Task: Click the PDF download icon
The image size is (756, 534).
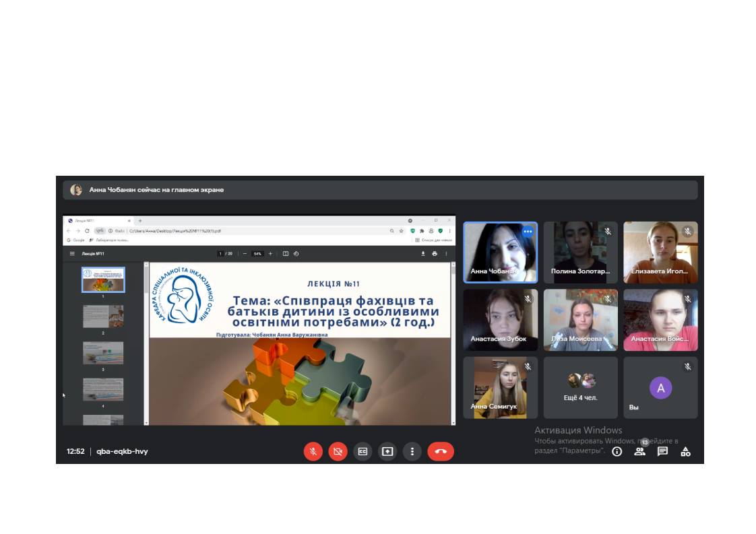Action: [423, 254]
